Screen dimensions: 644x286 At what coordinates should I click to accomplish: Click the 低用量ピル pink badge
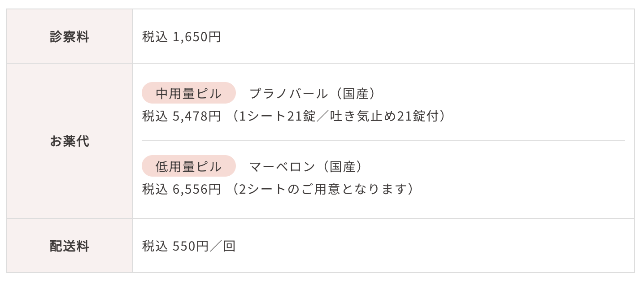point(189,166)
